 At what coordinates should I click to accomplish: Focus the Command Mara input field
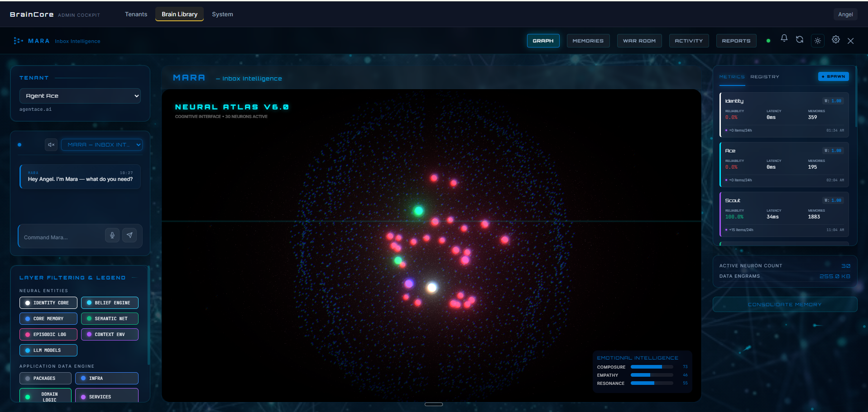62,237
